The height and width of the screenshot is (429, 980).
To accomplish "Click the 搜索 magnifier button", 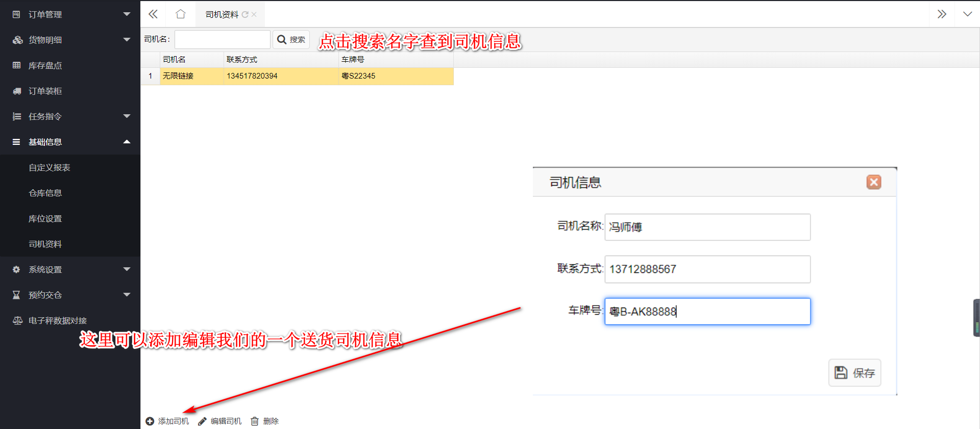I will pos(291,40).
